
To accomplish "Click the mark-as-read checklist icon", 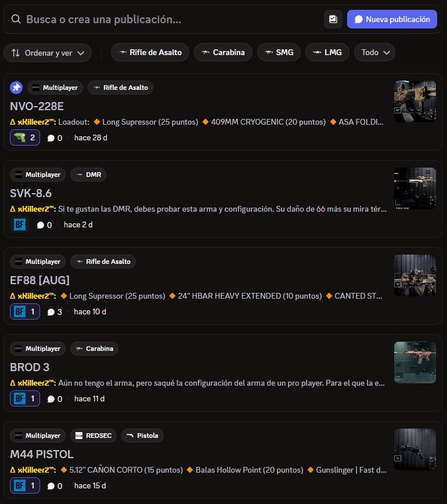I will (x=333, y=19).
